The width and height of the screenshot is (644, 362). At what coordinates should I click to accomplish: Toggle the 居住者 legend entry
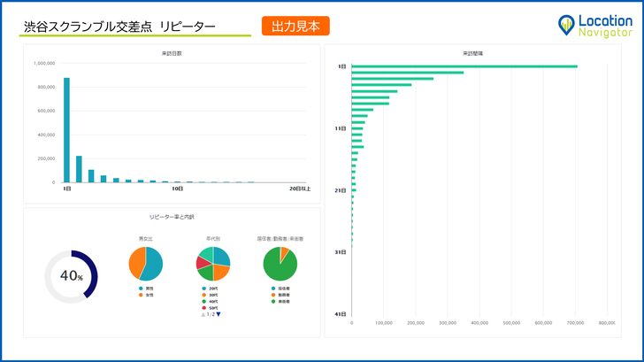pyautogui.click(x=280, y=289)
